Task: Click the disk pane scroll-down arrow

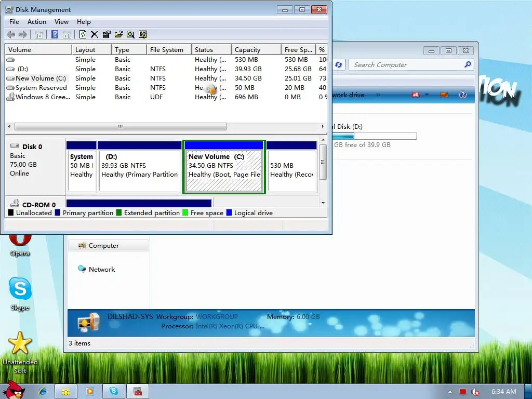Action: click(x=323, y=203)
